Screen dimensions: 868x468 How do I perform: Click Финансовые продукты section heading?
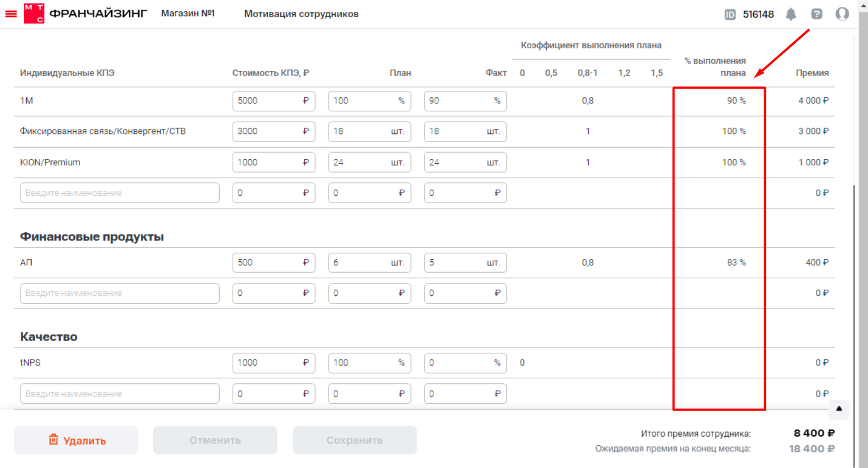coord(92,237)
